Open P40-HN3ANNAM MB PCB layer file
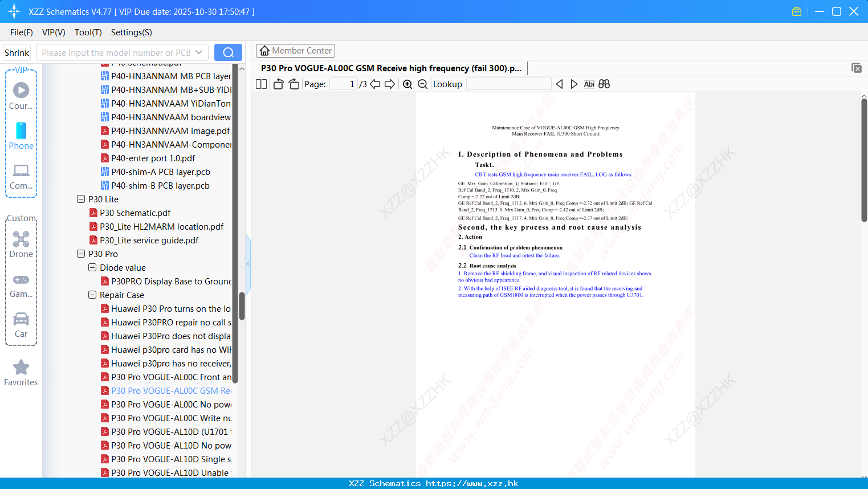 coord(166,76)
